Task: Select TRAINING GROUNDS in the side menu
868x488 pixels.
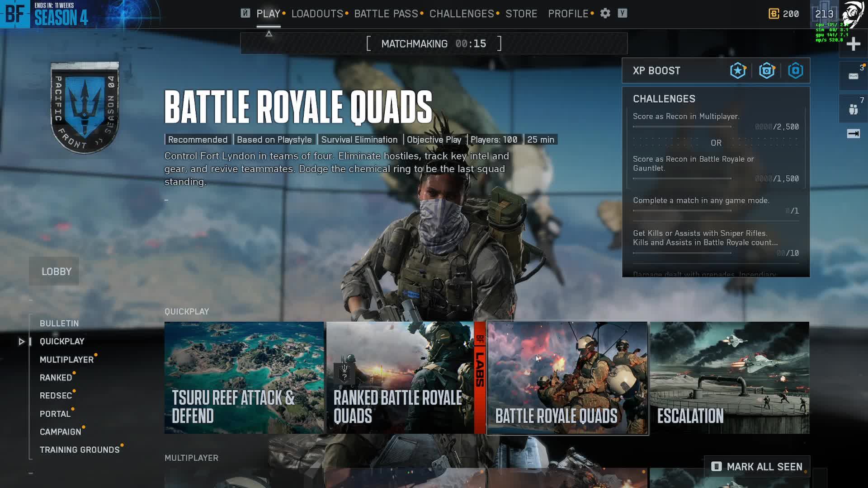Action: click(x=80, y=450)
